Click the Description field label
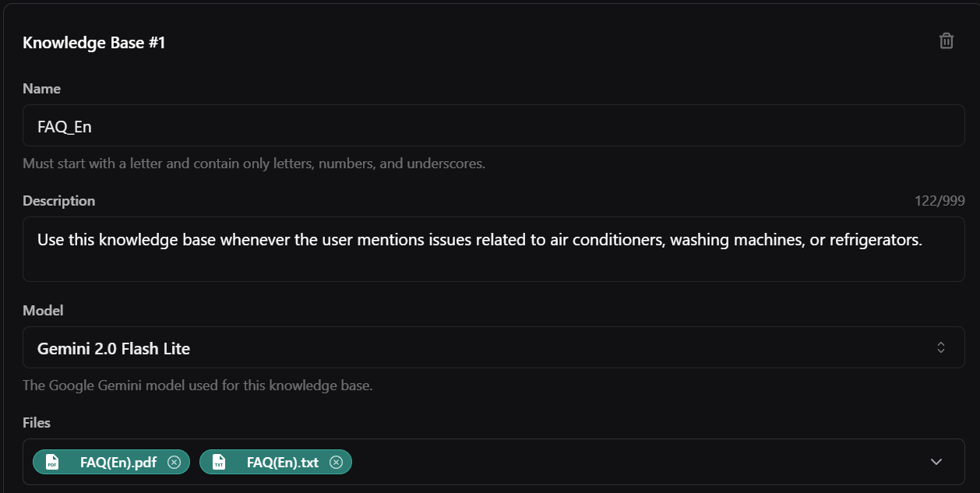Viewport: 980px width, 493px height. [58, 200]
